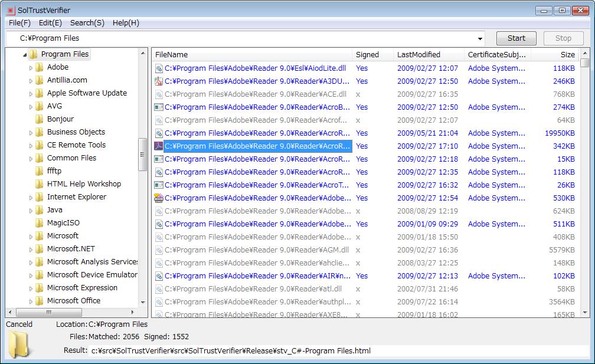Viewport: 595px width, 364px height.
Task: Click the authpl file icon
Action: pos(159,302)
